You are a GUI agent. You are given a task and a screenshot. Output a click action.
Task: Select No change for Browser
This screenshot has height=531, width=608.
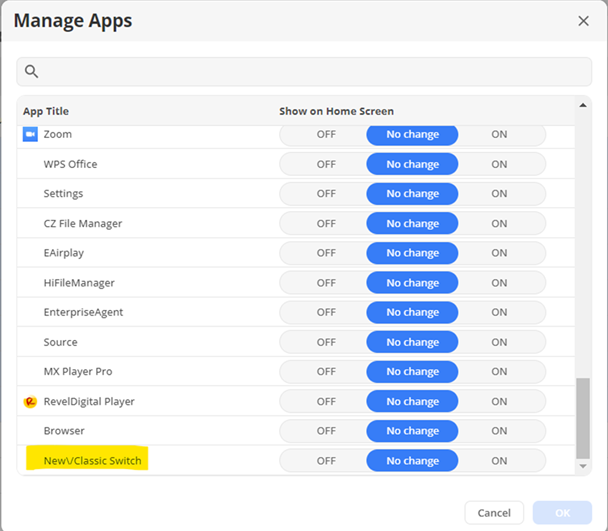pos(412,431)
